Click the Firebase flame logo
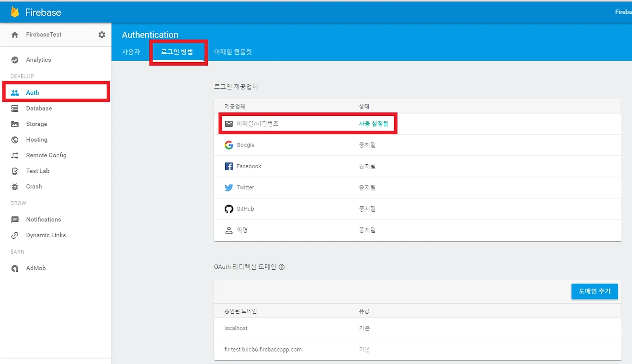 pos(15,12)
